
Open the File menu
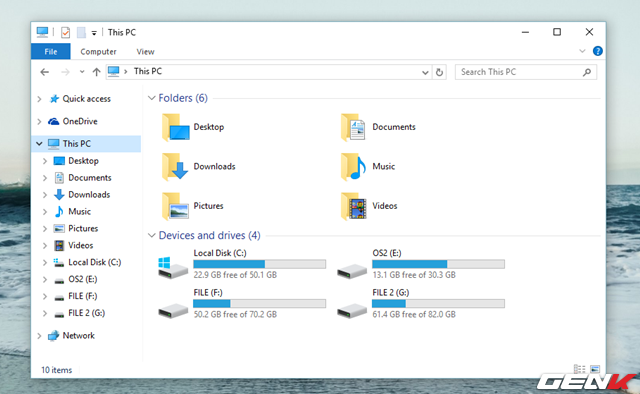point(51,51)
